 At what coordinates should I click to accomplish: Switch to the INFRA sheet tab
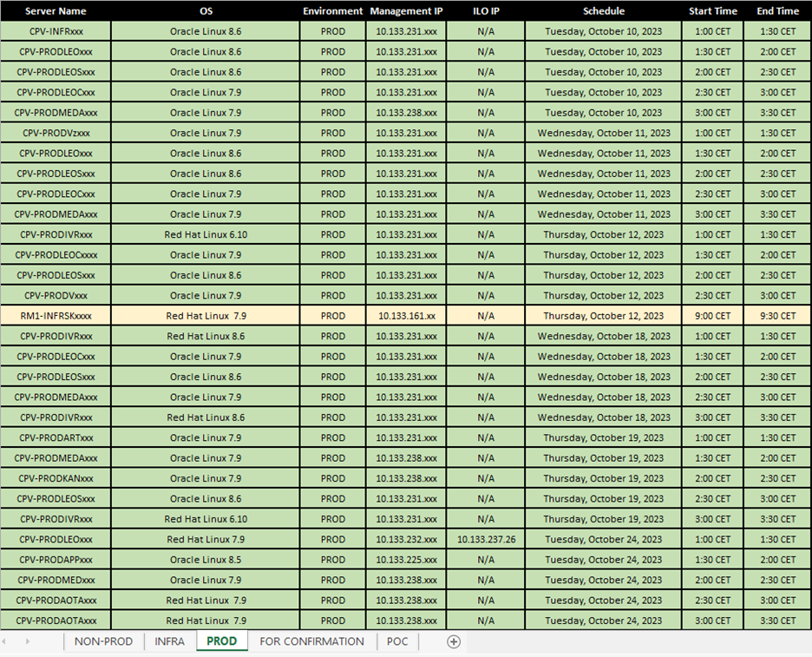169,641
